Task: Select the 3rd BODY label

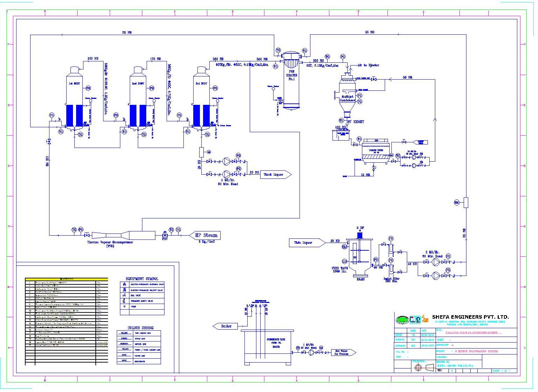Action: [x=201, y=84]
